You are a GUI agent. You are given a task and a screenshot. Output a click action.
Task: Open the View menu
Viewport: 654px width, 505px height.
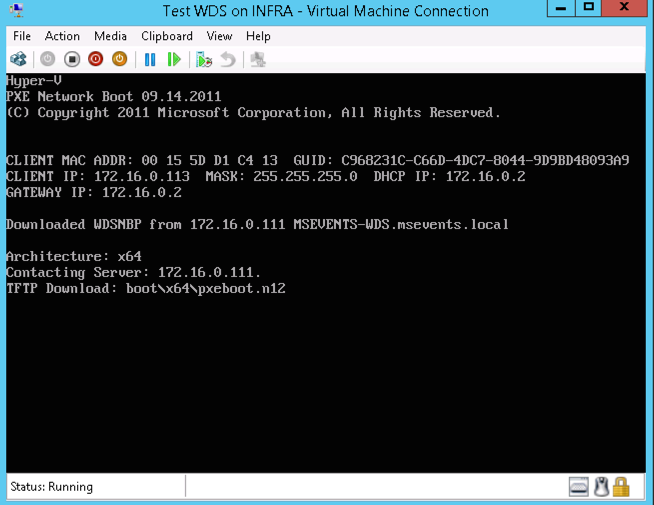(219, 36)
